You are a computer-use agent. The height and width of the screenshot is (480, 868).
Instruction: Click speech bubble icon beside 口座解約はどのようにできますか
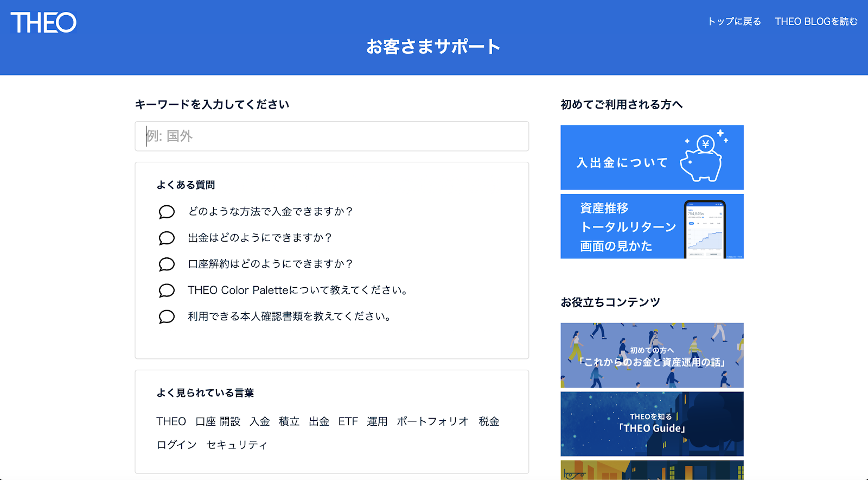point(167,264)
